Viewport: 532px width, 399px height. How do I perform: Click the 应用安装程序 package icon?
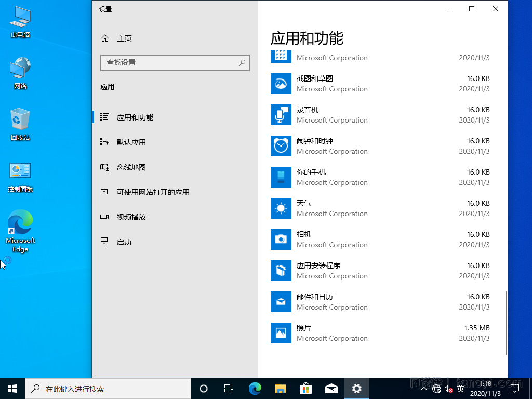click(x=281, y=271)
